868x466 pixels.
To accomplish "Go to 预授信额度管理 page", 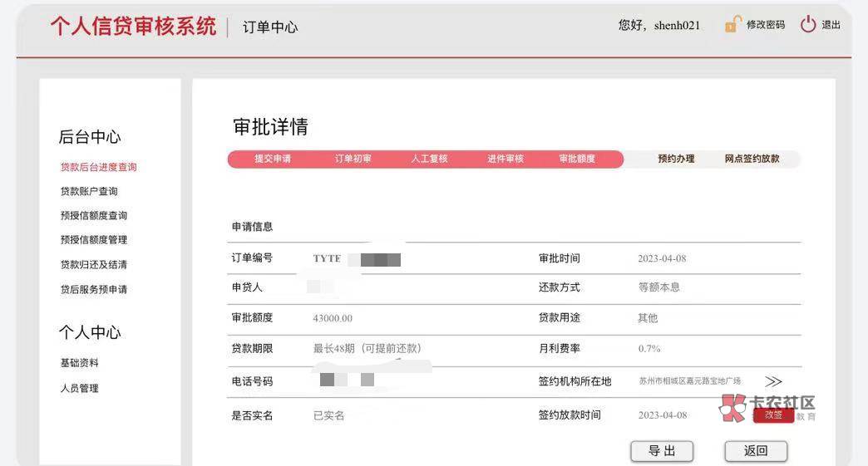I will click(94, 239).
